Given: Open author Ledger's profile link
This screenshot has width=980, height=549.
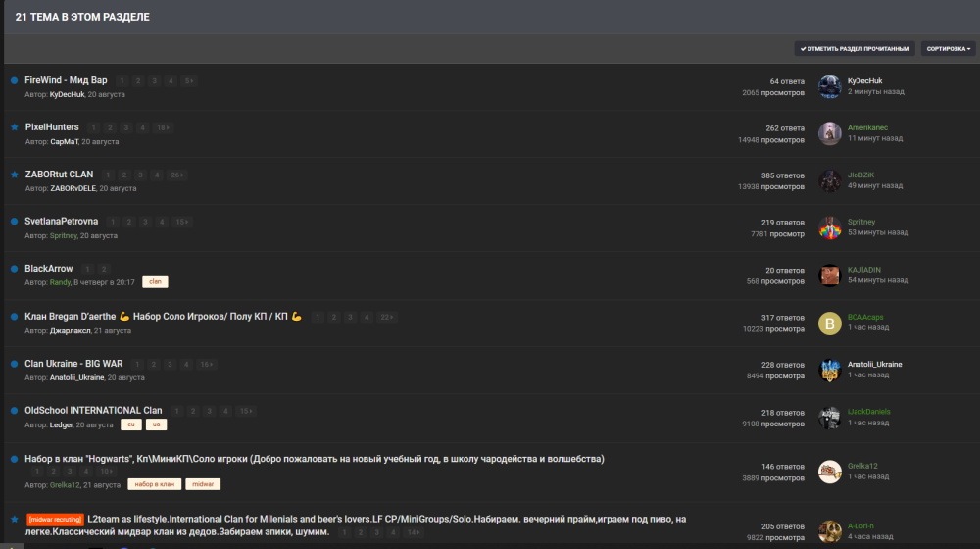Looking at the screenshot, I should pyautogui.click(x=61, y=424).
